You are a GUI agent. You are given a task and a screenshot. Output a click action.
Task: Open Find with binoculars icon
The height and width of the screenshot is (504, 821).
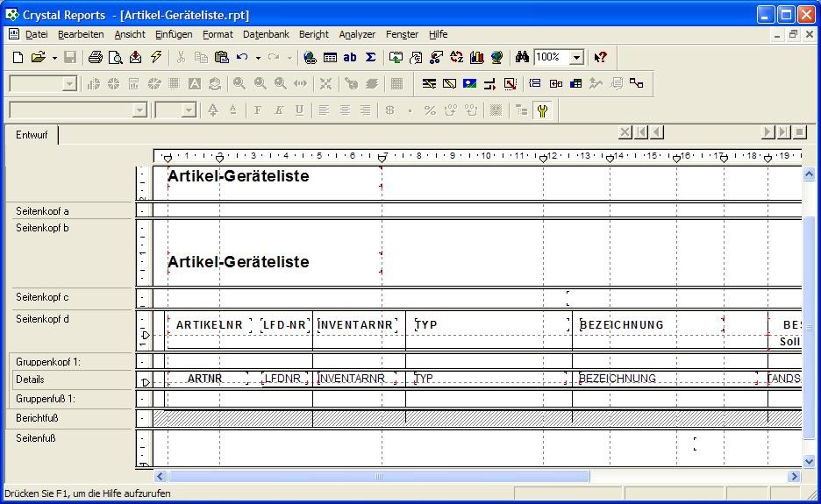[x=522, y=57]
